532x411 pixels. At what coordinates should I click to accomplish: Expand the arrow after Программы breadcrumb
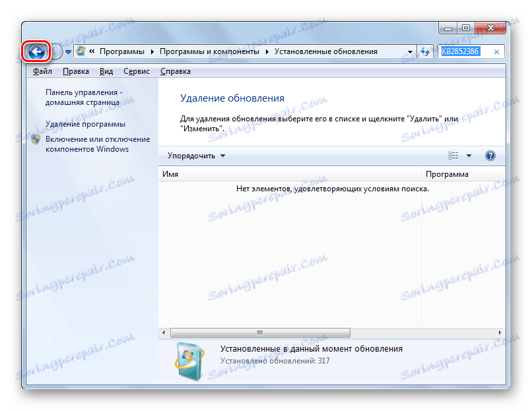pos(152,51)
